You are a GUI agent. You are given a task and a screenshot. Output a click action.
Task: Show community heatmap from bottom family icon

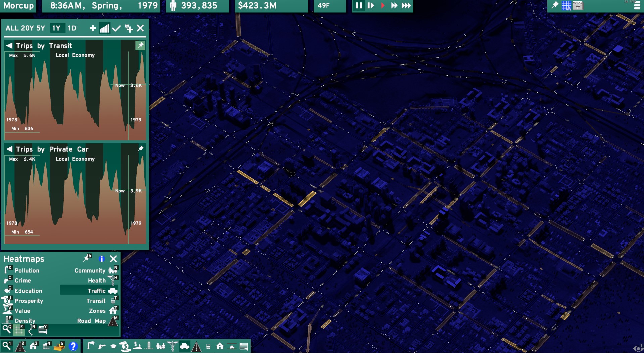[161, 346]
